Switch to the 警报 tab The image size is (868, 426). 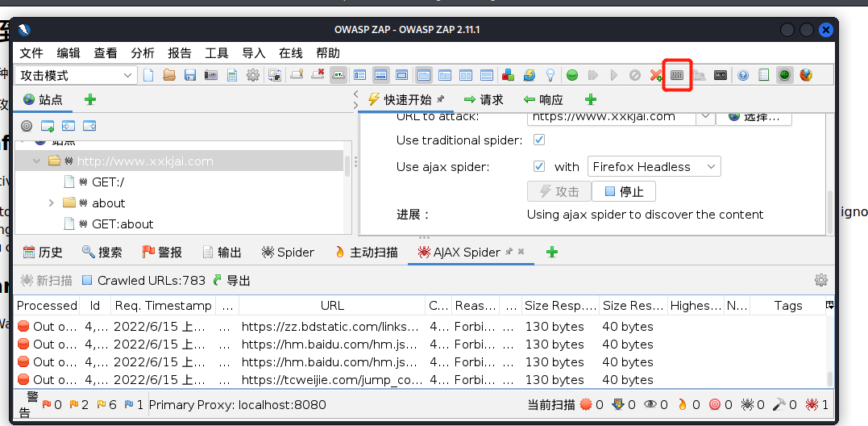(162, 253)
